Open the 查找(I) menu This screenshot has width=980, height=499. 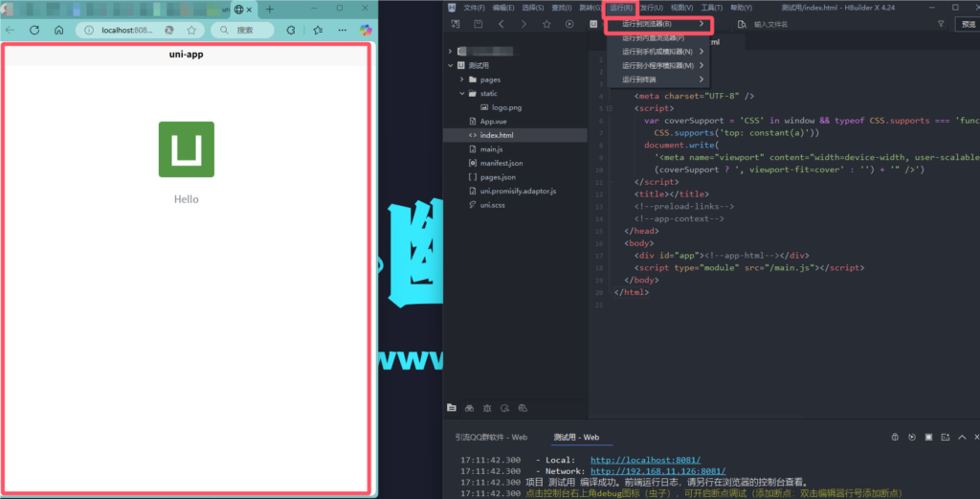[x=561, y=8]
